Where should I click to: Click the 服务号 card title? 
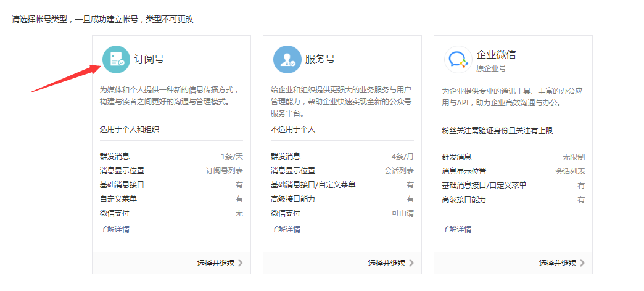click(320, 59)
